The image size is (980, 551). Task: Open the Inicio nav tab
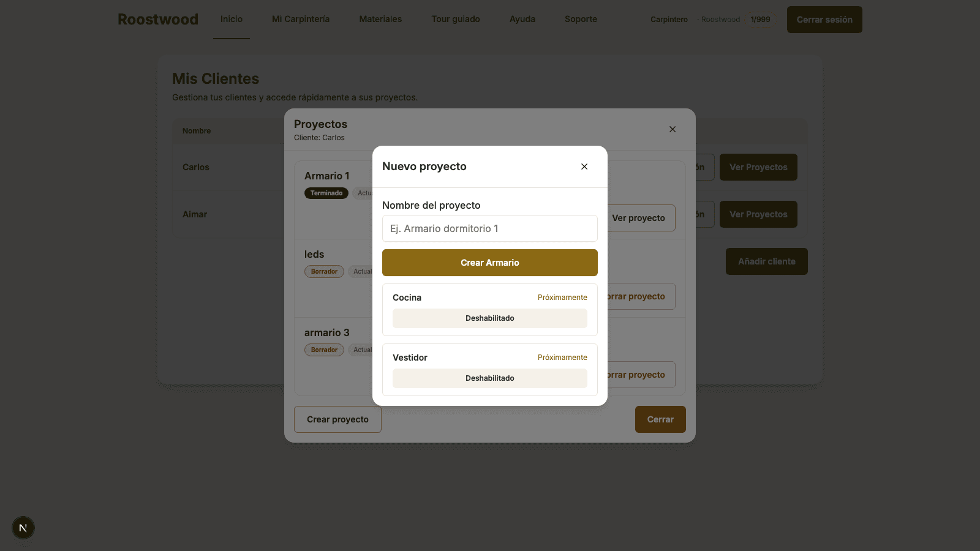click(232, 19)
